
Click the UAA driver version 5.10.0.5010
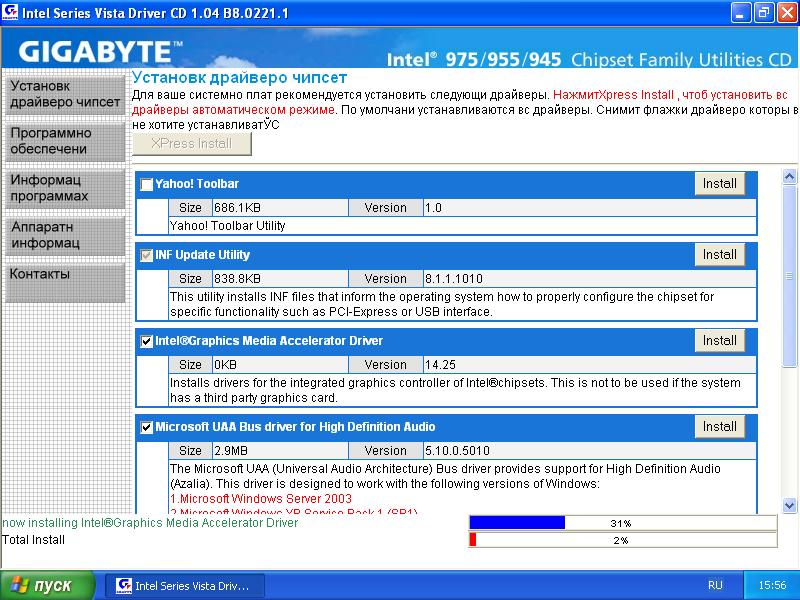[457, 451]
